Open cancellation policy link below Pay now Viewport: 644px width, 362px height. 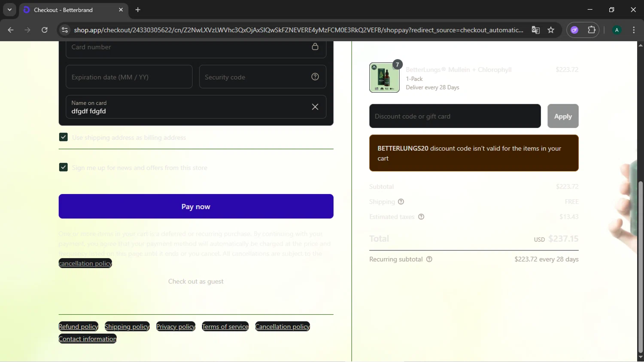[85, 264]
